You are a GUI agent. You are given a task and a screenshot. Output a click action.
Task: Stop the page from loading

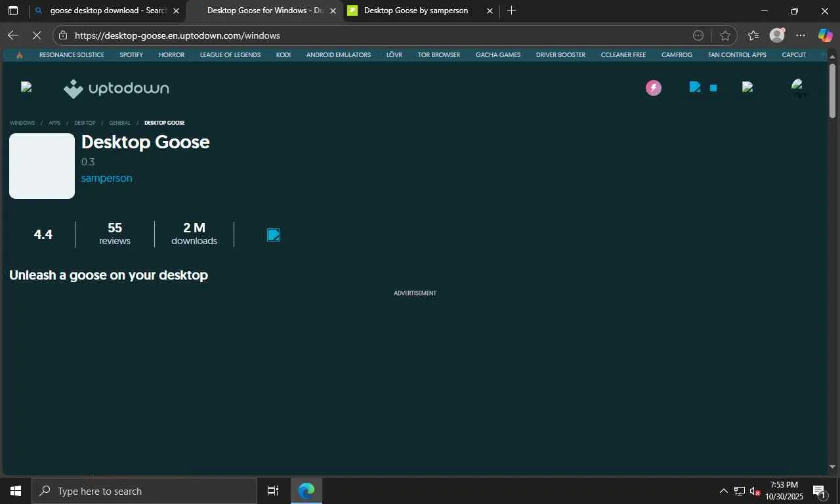click(x=37, y=35)
